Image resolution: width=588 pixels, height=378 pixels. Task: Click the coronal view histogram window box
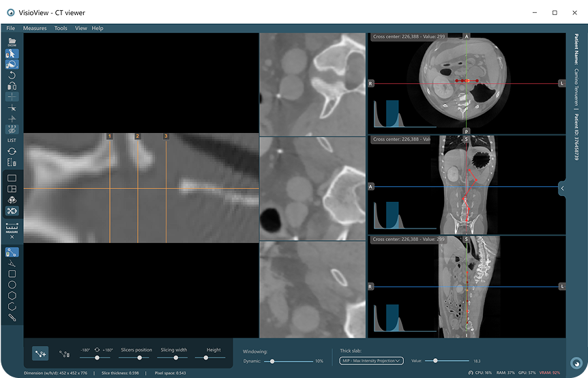click(392, 215)
